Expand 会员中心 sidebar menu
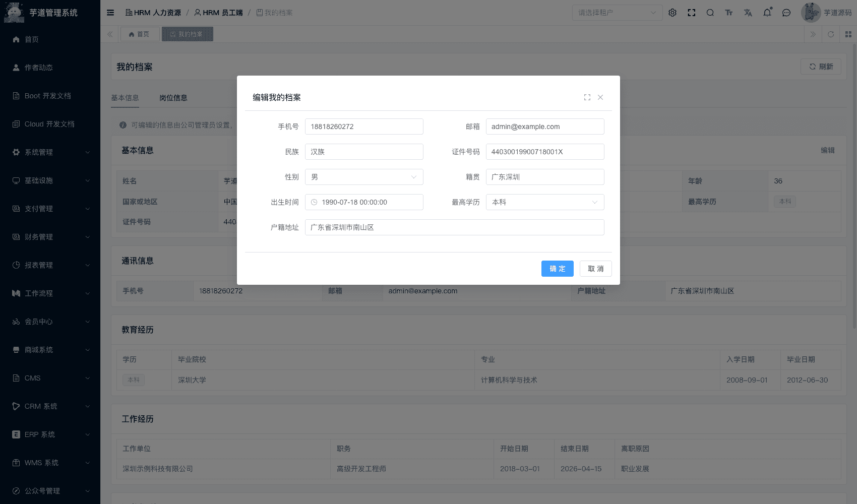Image resolution: width=857 pixels, height=504 pixels. 50,322
